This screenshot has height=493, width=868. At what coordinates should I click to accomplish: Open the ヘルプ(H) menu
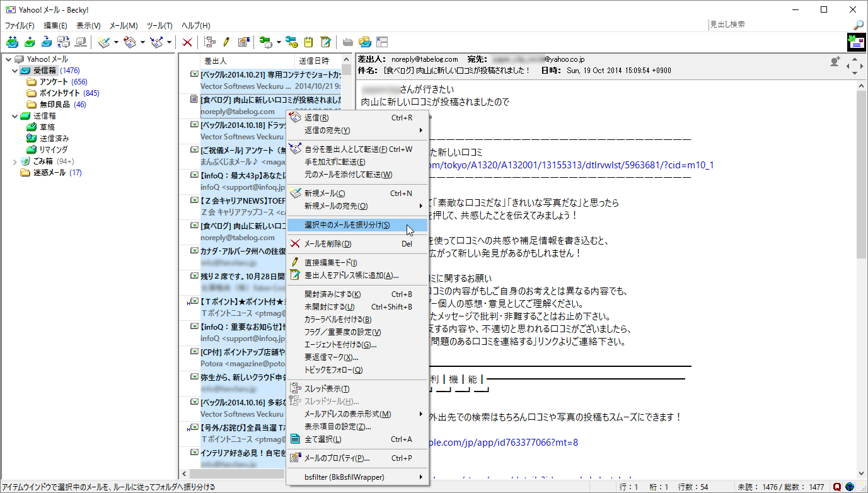pos(195,26)
